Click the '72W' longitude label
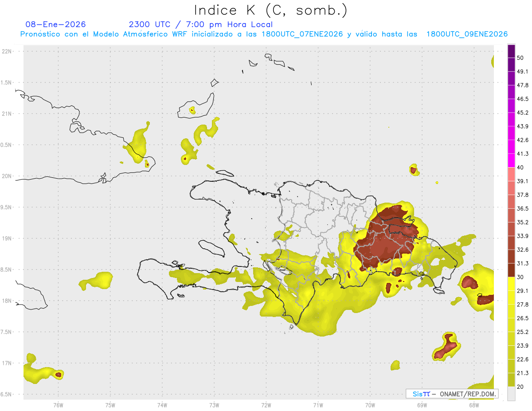Viewport: 532px width, 411px height. (266, 405)
